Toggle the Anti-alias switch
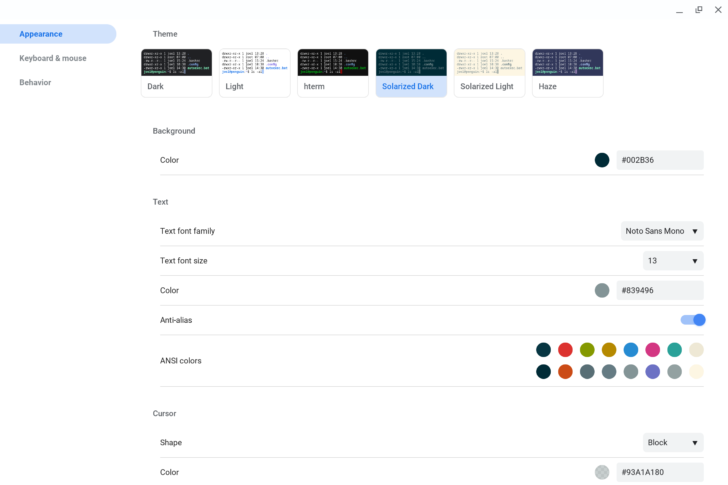 [693, 320]
